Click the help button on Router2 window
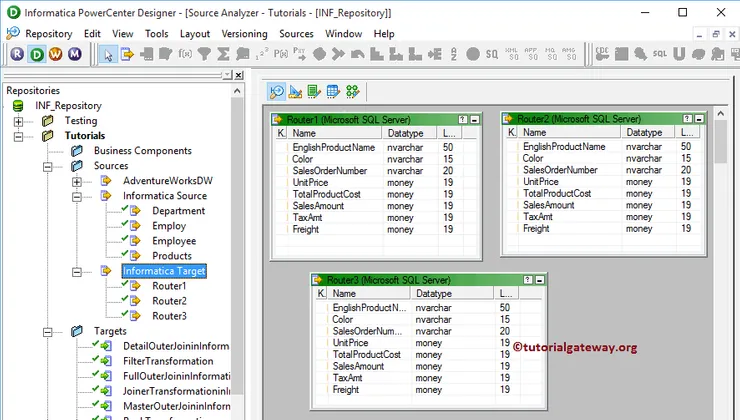The height and width of the screenshot is (420, 740). pos(688,118)
